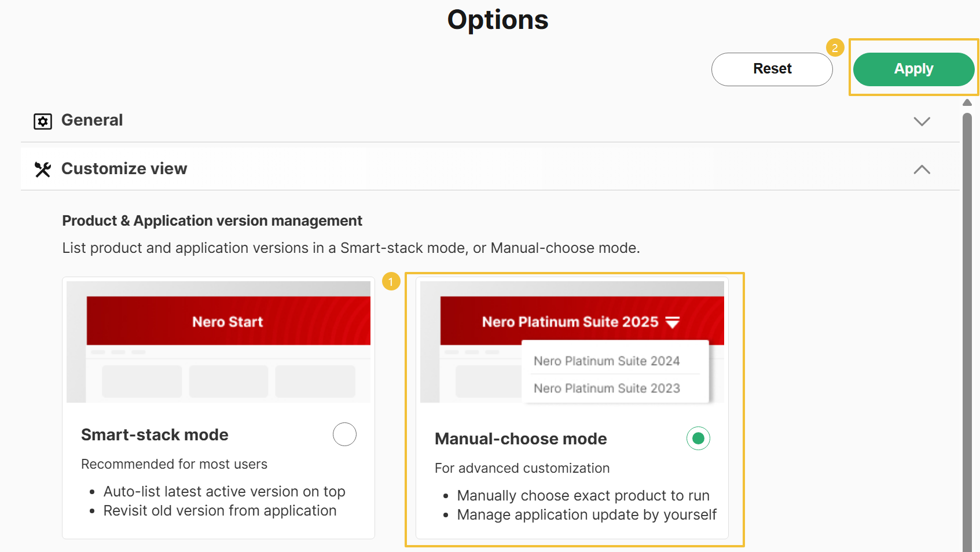This screenshot has height=552, width=980.
Task: Click the Product & Application version management heading
Action: coord(212,221)
